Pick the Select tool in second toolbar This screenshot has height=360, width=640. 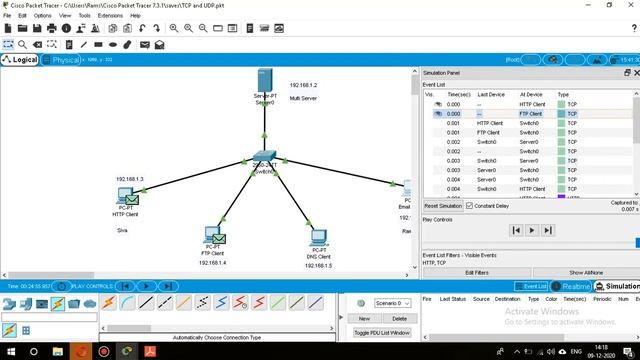click(8, 44)
